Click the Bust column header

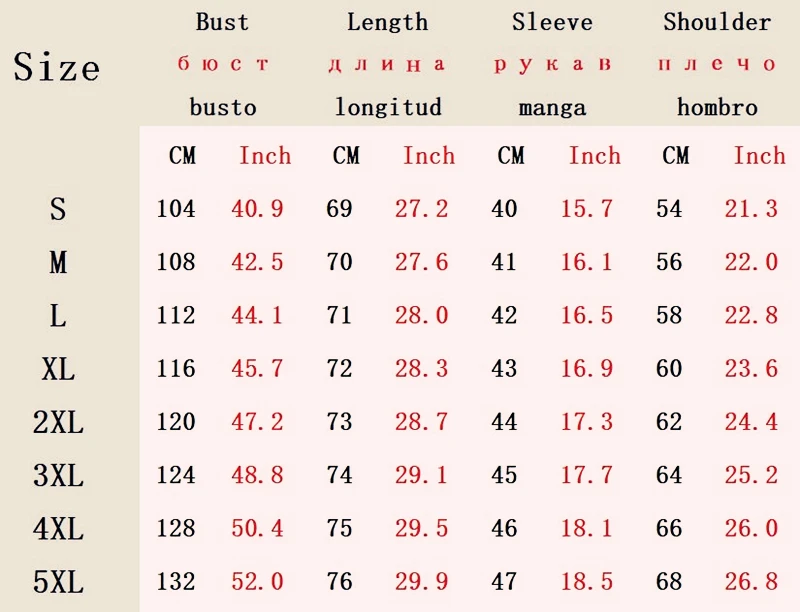pos(222,21)
